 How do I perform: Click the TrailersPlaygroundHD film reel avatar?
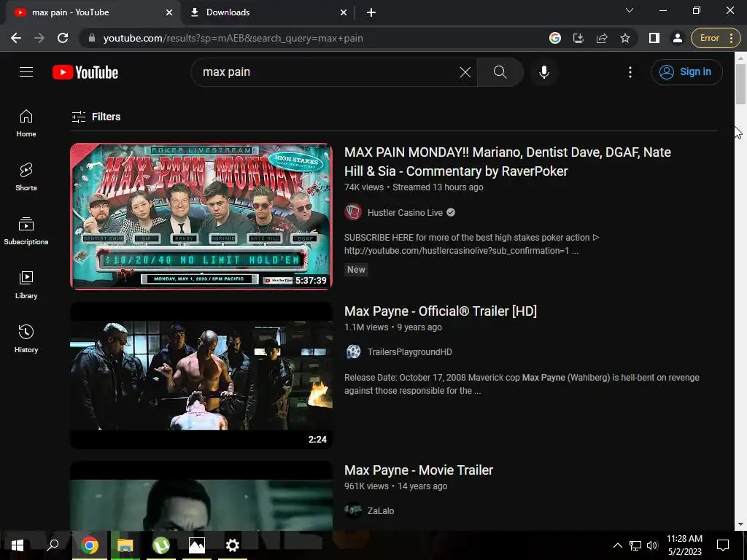click(353, 352)
